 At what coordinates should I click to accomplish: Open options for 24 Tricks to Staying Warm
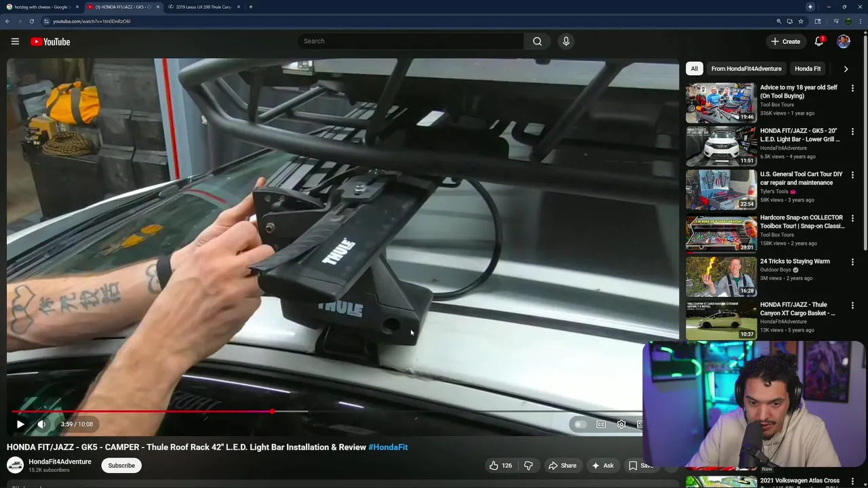click(x=852, y=262)
